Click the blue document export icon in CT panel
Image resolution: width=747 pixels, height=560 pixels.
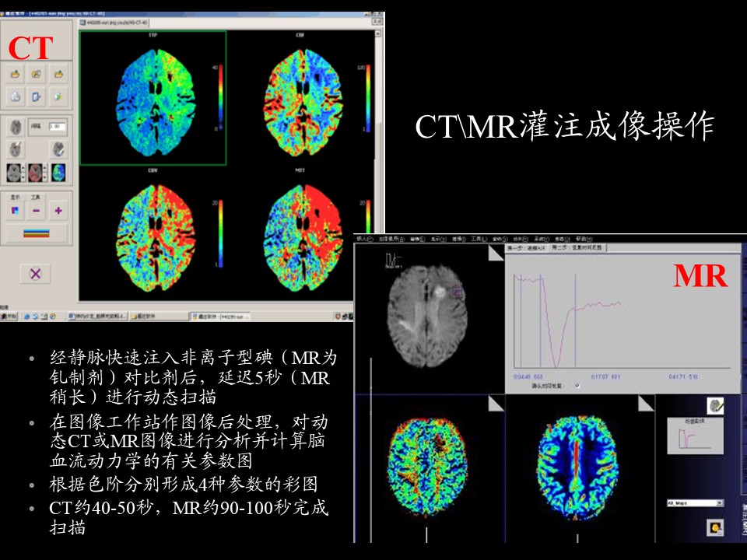(37, 96)
